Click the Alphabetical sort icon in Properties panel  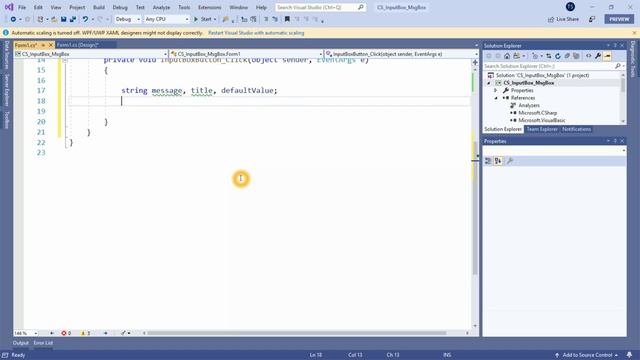pyautogui.click(x=498, y=161)
